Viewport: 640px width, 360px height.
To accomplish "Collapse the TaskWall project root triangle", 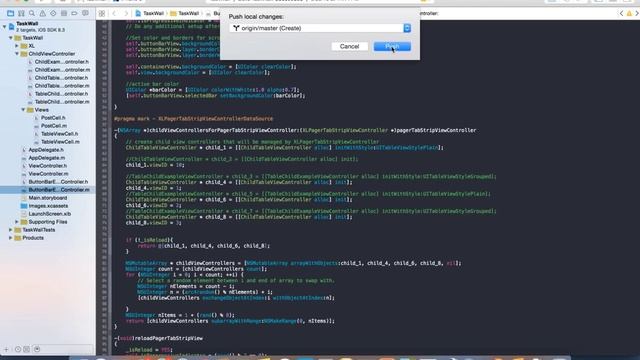I will [4, 27].
